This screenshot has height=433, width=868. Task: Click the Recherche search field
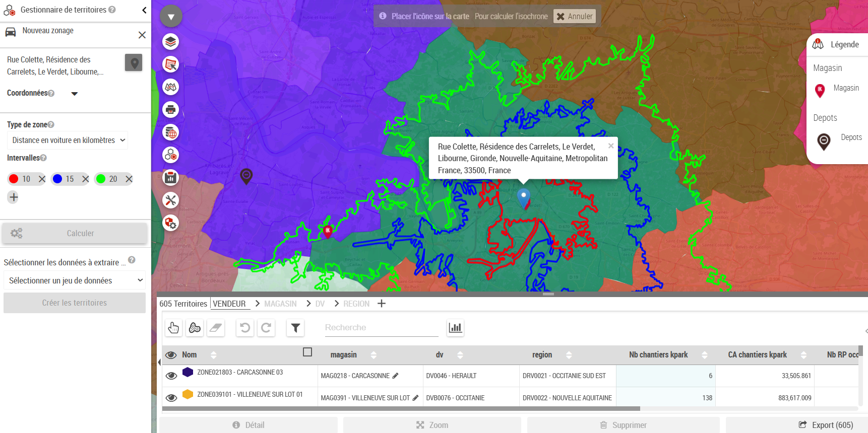click(381, 328)
